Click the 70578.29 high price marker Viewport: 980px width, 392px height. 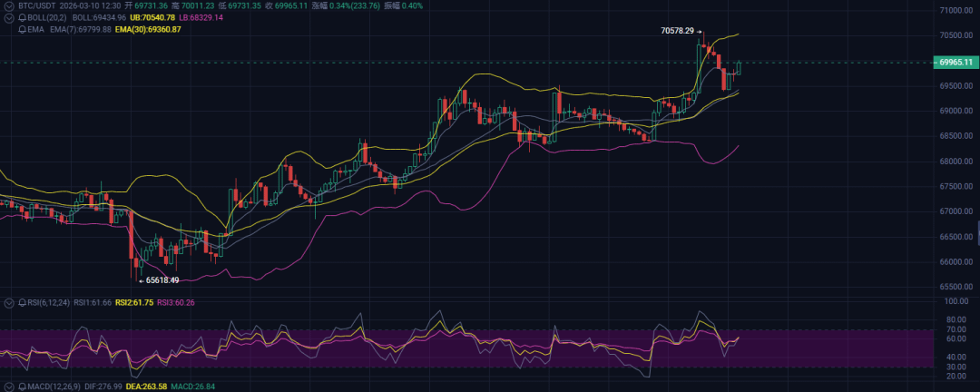[678, 30]
